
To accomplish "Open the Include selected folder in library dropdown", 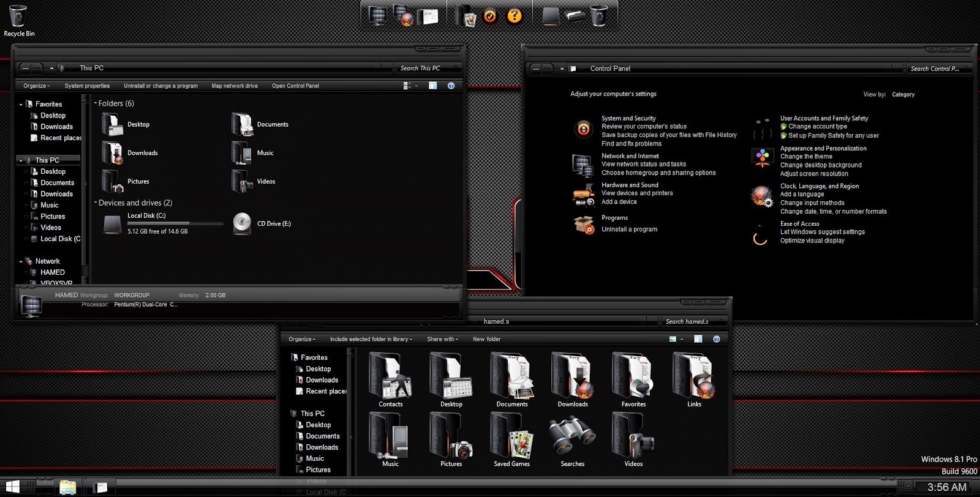I will coord(371,339).
